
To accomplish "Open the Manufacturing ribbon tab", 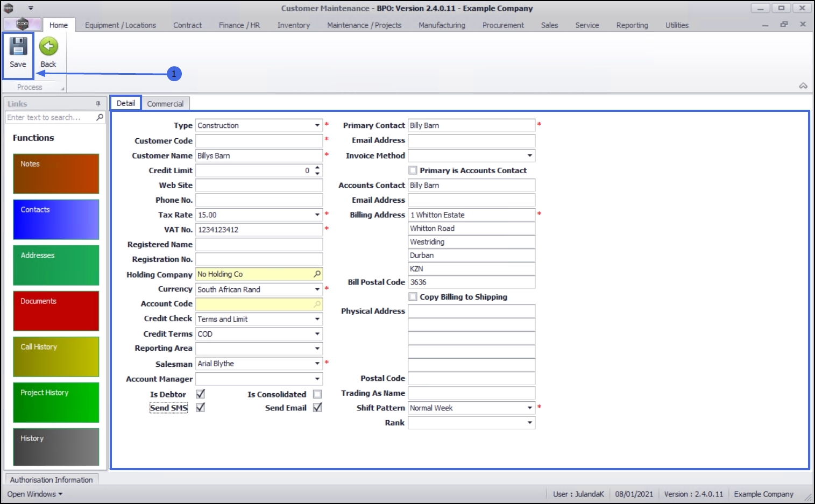I will tap(442, 25).
